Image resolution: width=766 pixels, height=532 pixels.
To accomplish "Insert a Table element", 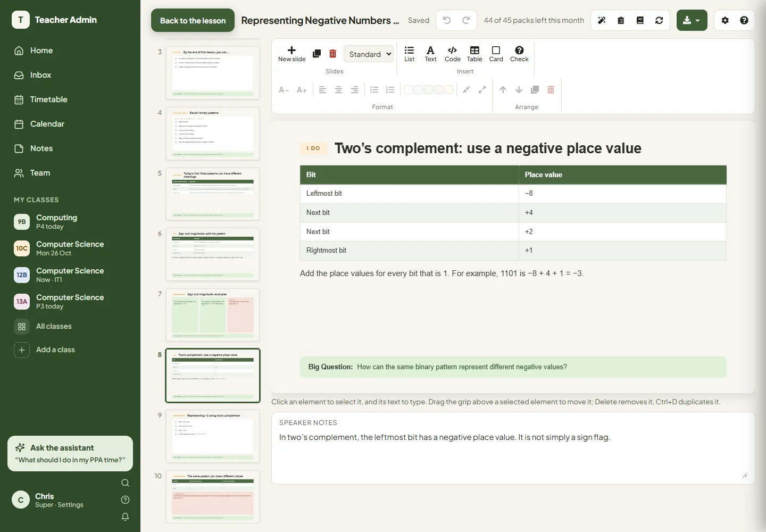I will 474,54.
